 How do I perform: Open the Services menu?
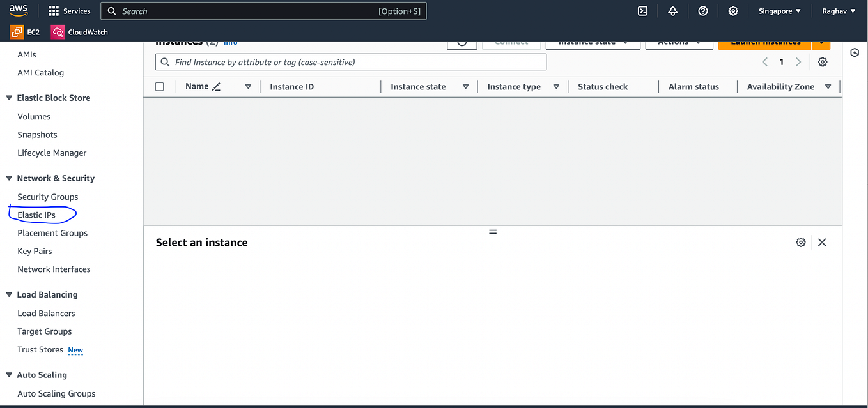coord(69,11)
